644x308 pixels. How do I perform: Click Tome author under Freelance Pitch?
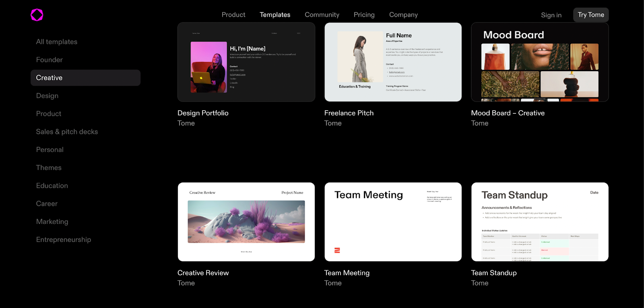point(333,123)
